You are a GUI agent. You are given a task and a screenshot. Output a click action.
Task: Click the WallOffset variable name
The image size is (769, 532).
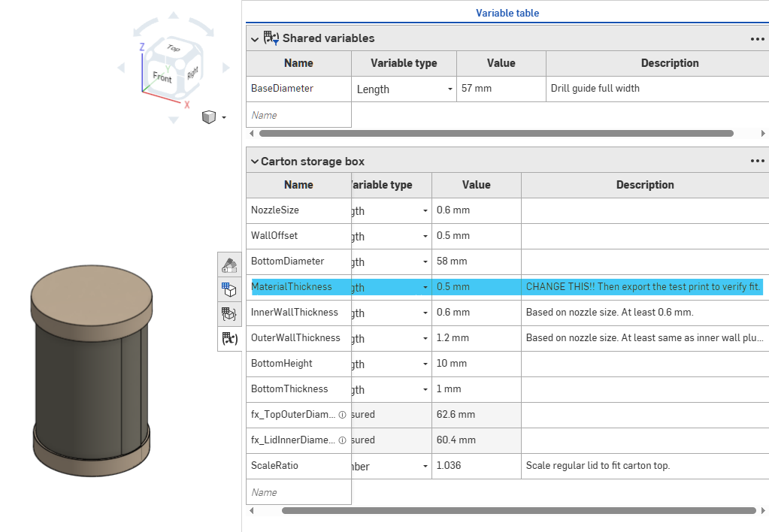click(x=274, y=235)
